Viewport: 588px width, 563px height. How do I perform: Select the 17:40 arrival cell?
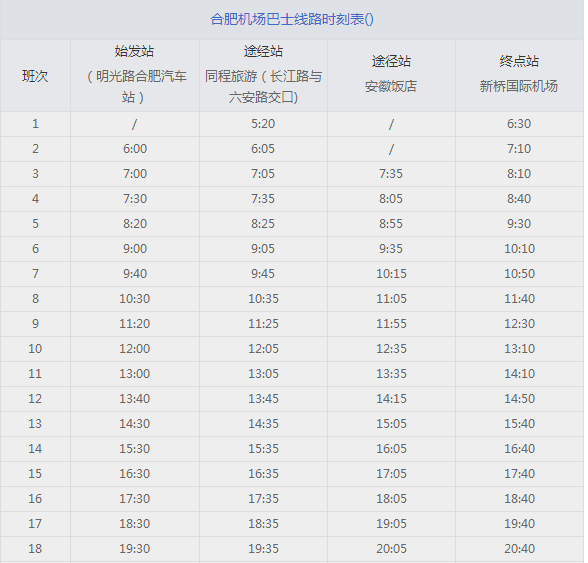[519, 474]
